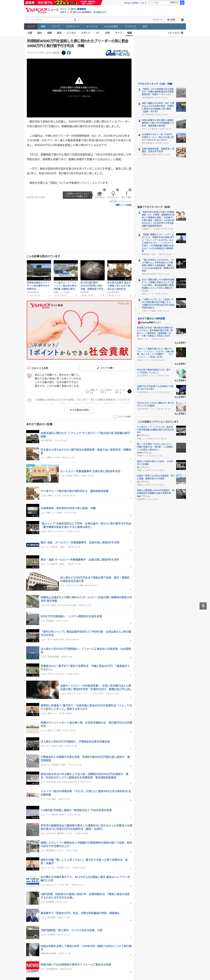Viewport: 210px width, 980px height.
Task: Click the search magnifier beside the keyword field
Action: click(x=75, y=19)
